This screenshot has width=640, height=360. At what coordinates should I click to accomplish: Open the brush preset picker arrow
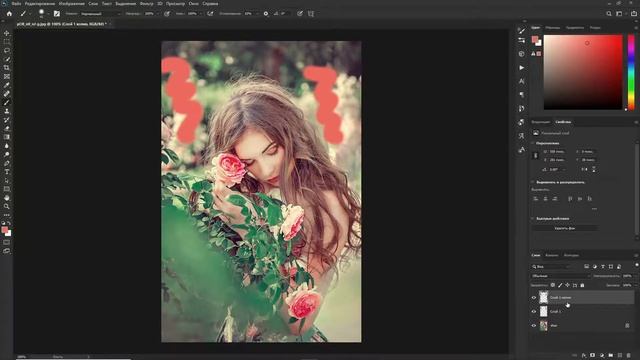click(48, 13)
